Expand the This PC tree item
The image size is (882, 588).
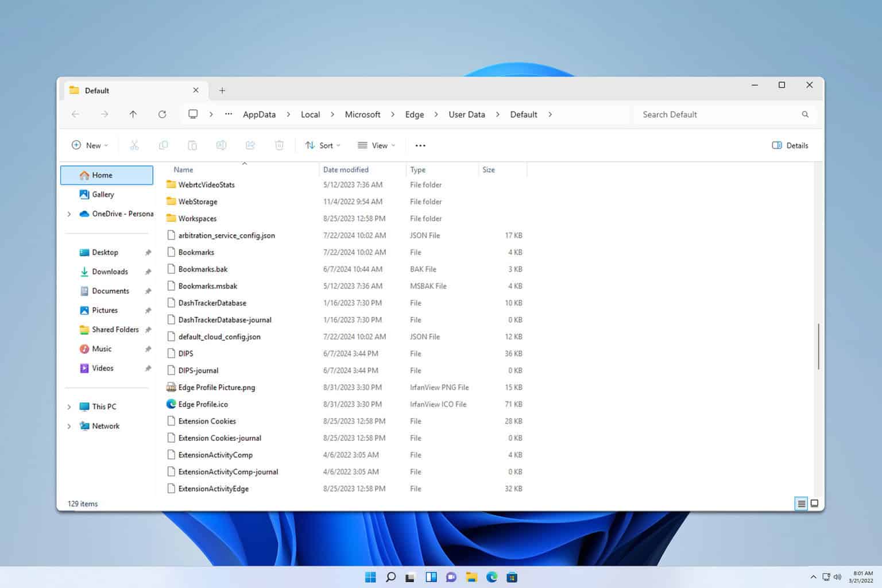point(69,406)
